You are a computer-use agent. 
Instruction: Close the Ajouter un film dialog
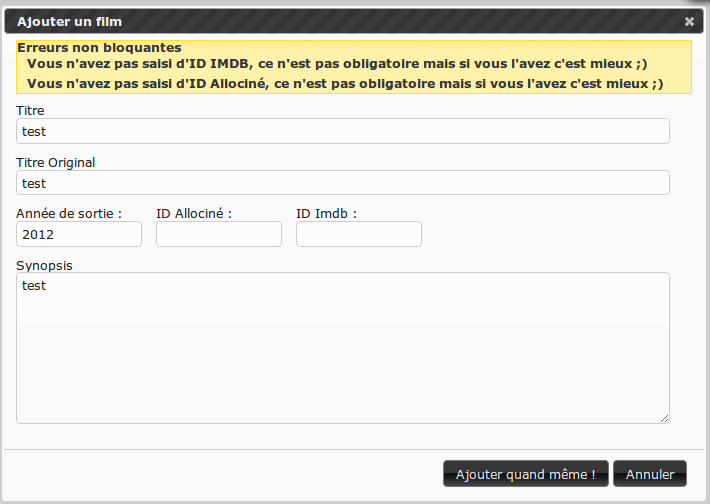(689, 21)
